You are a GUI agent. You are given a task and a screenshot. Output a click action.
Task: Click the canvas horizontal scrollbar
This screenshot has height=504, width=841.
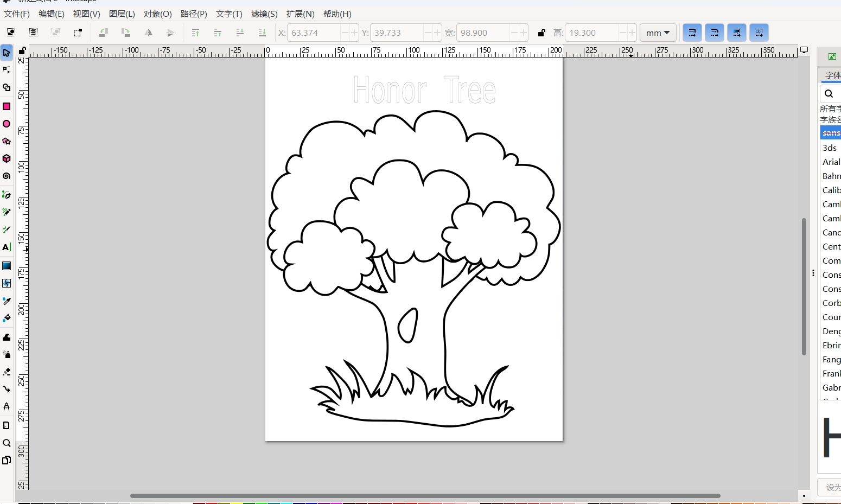tap(425, 495)
